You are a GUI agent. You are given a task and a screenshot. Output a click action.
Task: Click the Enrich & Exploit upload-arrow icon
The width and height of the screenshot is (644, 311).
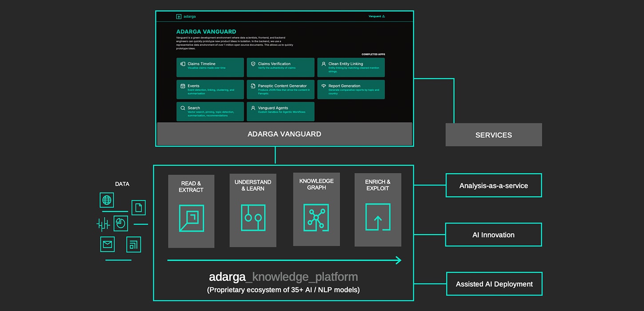pyautogui.click(x=378, y=217)
